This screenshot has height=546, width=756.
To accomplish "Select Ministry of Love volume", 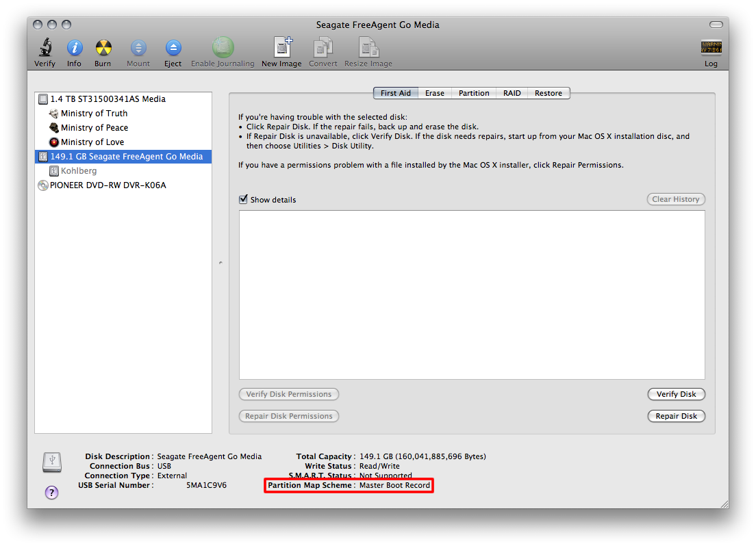I will [x=123, y=142].
